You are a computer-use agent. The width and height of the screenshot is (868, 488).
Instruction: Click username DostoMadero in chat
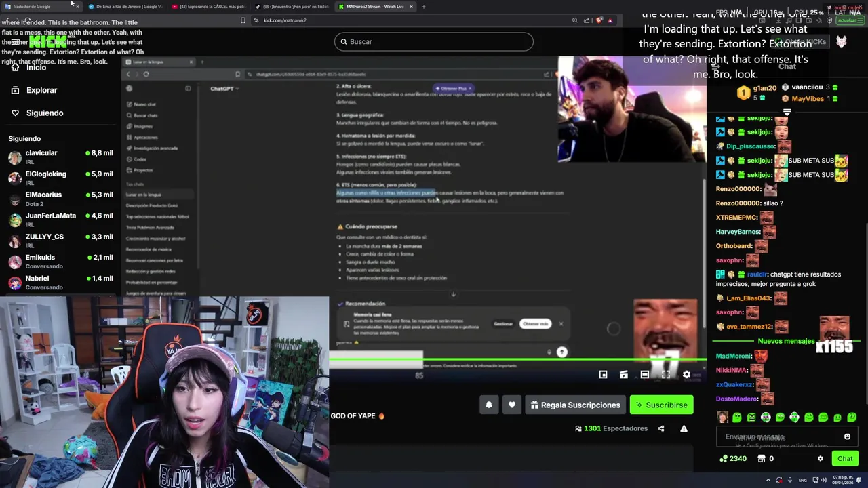[x=737, y=399]
